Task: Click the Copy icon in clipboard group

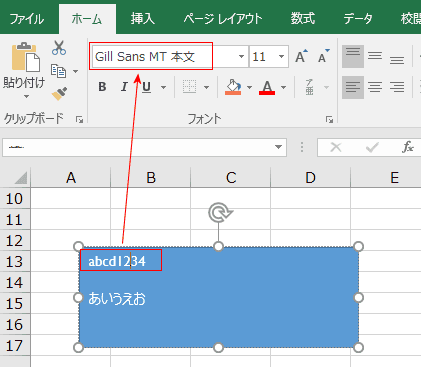Action: coord(59,71)
